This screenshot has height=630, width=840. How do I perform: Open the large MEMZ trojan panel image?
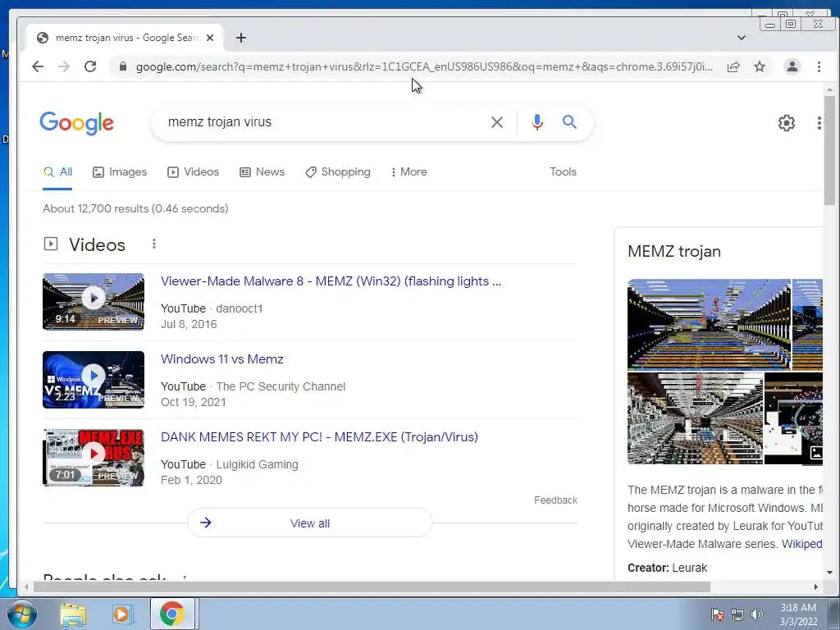709,325
